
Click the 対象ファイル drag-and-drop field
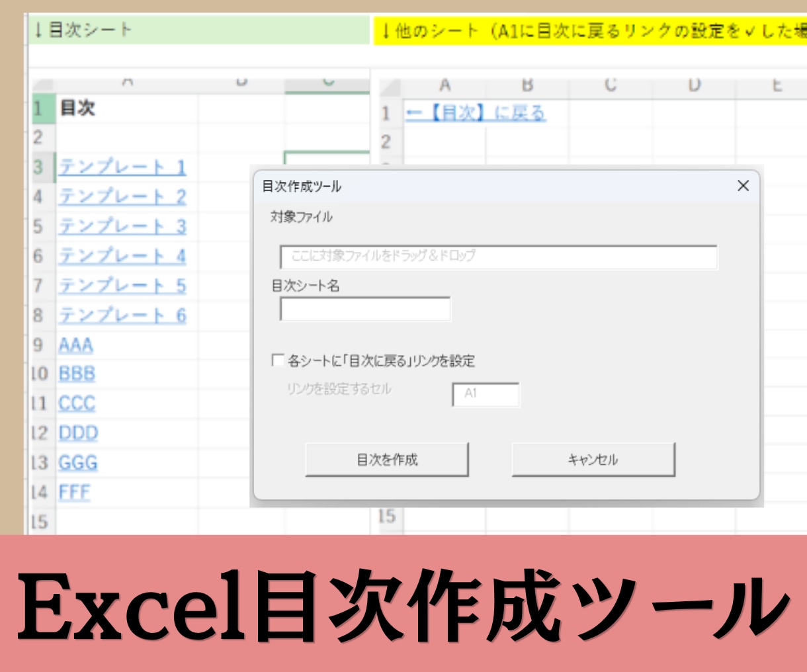coord(499,257)
